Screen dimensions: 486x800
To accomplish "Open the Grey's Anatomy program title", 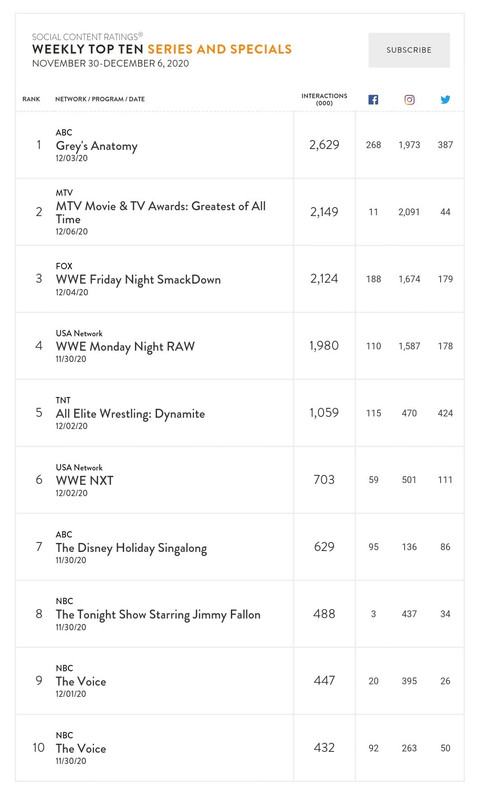I will [97, 146].
